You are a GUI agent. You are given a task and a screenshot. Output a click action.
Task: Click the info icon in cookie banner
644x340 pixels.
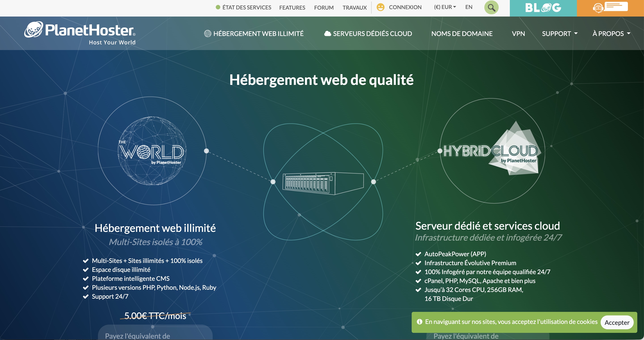pyautogui.click(x=419, y=322)
